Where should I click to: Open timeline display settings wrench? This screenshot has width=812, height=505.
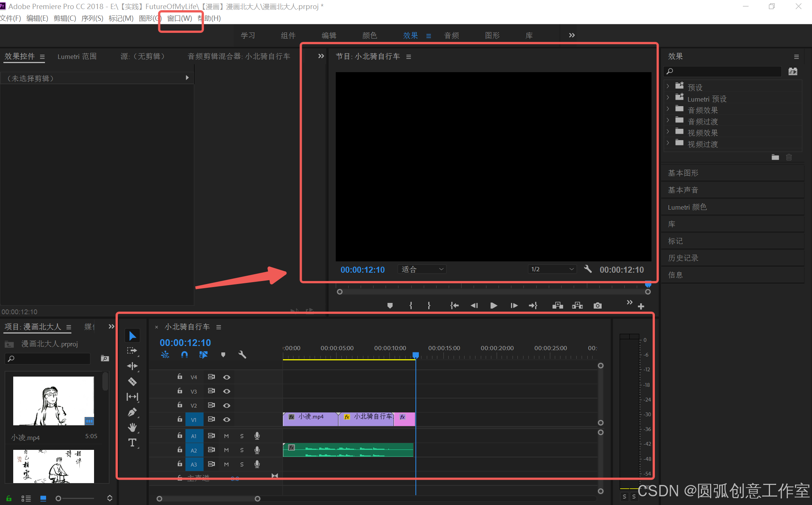[242, 355]
